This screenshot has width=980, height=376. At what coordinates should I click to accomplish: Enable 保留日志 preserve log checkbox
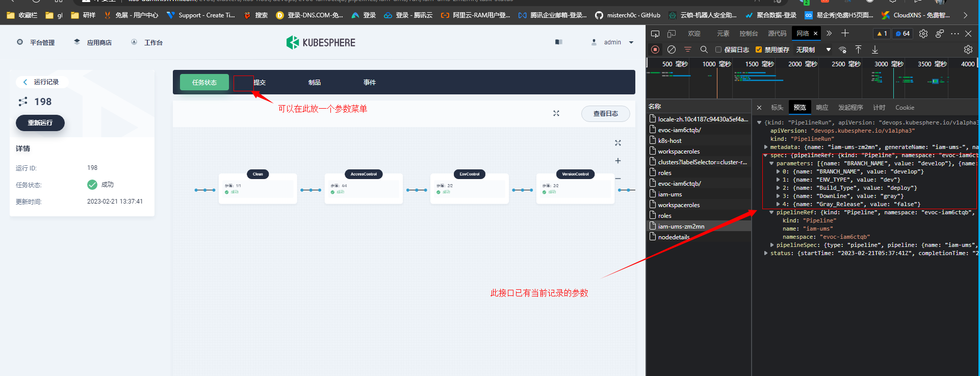click(718, 49)
